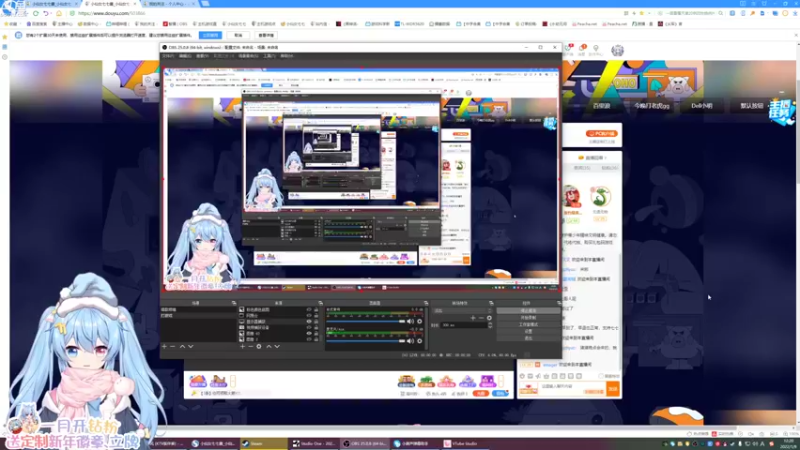
Task: Remove scene transition with minus icon
Action: 481,318
